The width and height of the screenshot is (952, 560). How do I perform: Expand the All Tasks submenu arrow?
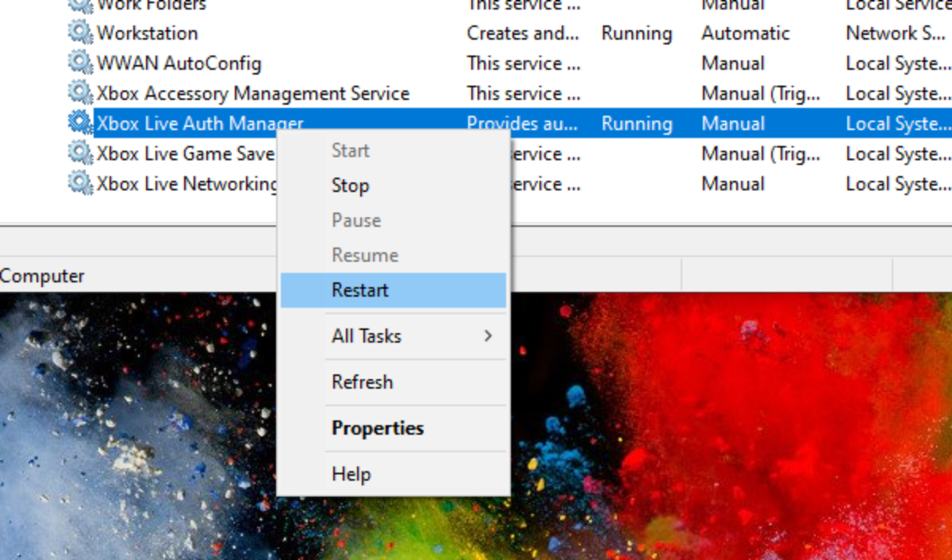point(488,336)
